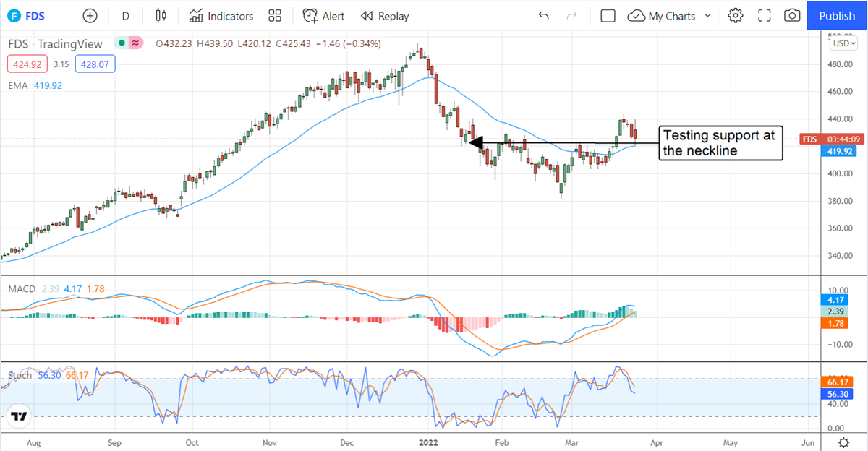Open the Alert menu item
The width and height of the screenshot is (868, 451).
(x=323, y=16)
